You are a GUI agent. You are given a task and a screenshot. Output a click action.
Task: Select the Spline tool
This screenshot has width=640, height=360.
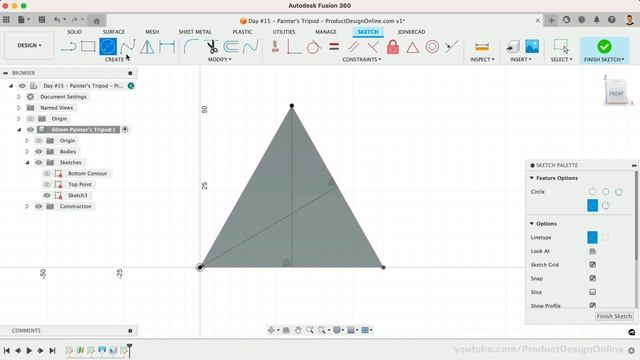pos(128,47)
